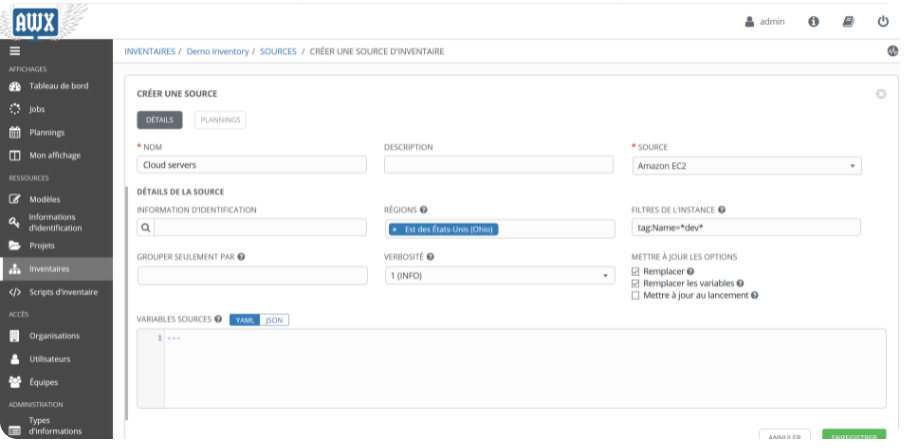The image size is (908, 448).
Task: Close the Créer une source panel
Action: pos(881,94)
